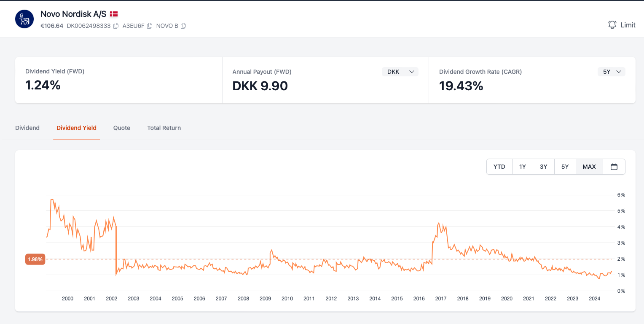Expand the 5Y growth rate period dropdown
This screenshot has width=644, height=324.
click(611, 72)
